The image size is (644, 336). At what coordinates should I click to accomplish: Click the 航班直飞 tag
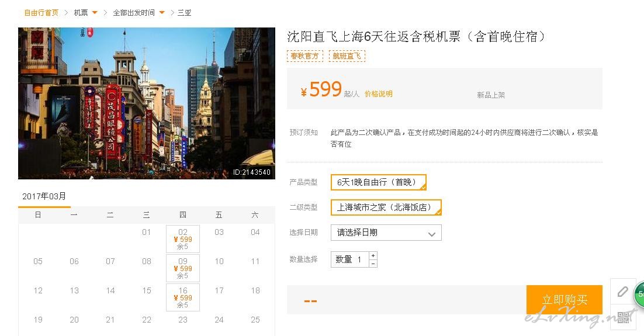point(347,56)
